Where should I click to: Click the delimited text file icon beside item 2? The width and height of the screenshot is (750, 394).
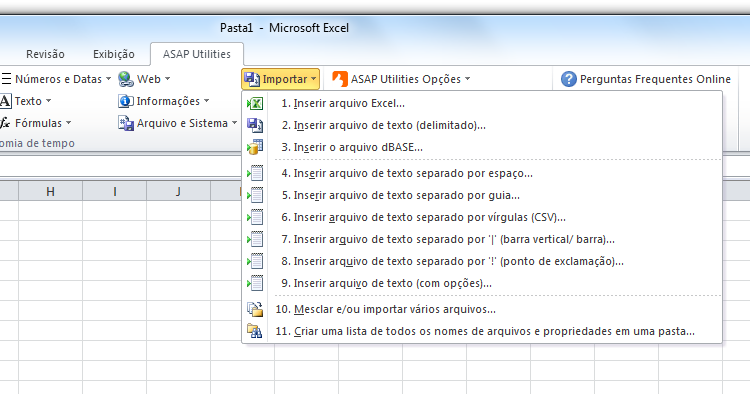click(x=255, y=125)
